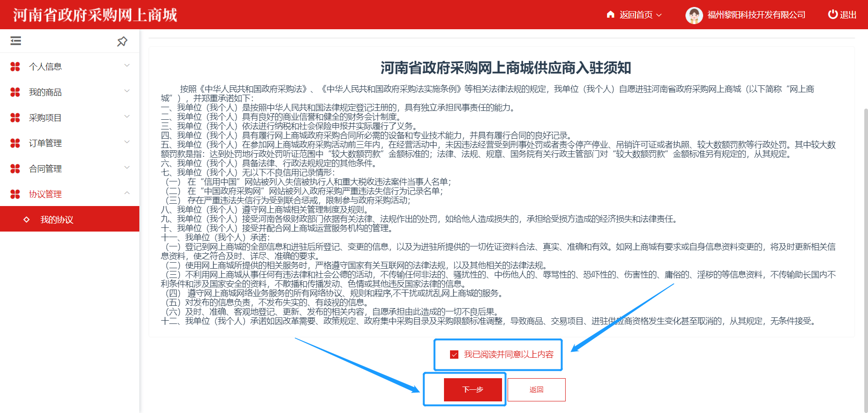
Task: Expand the 订单管理 menu chevron
Action: point(127,142)
